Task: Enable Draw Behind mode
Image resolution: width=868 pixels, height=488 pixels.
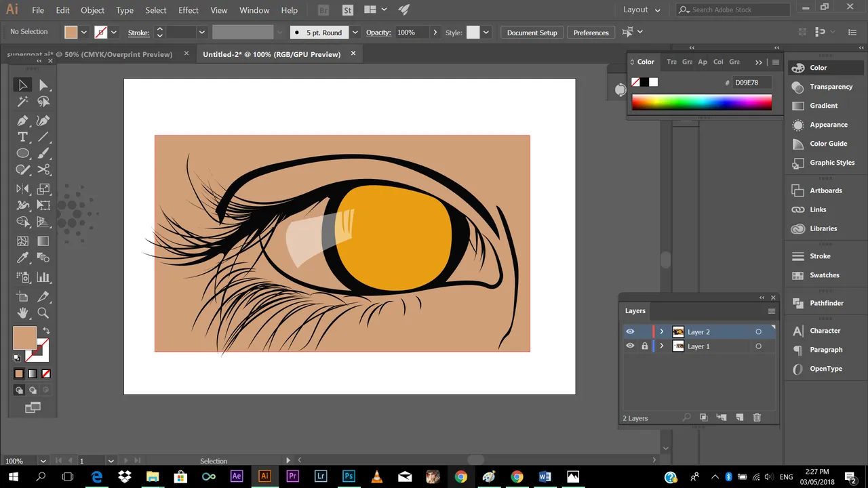Action: pyautogui.click(x=33, y=390)
